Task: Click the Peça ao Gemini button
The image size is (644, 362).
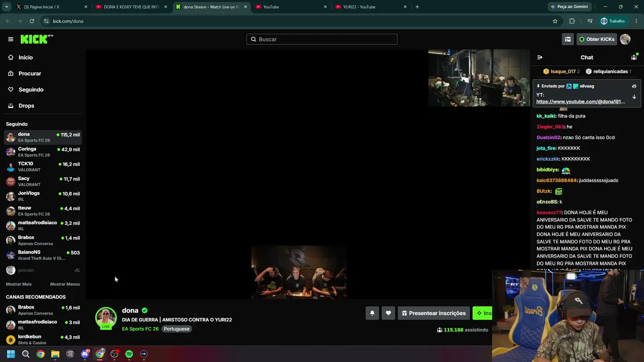Action: pos(570,7)
